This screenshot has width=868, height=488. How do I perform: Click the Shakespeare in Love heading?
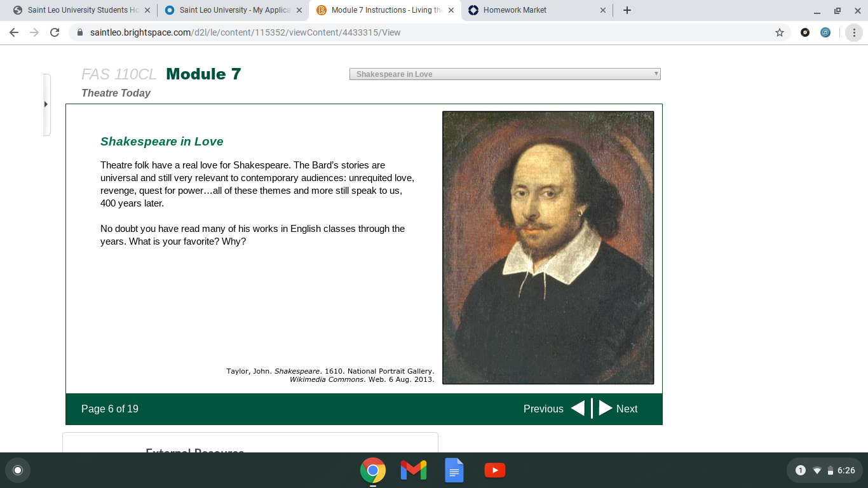tap(162, 142)
